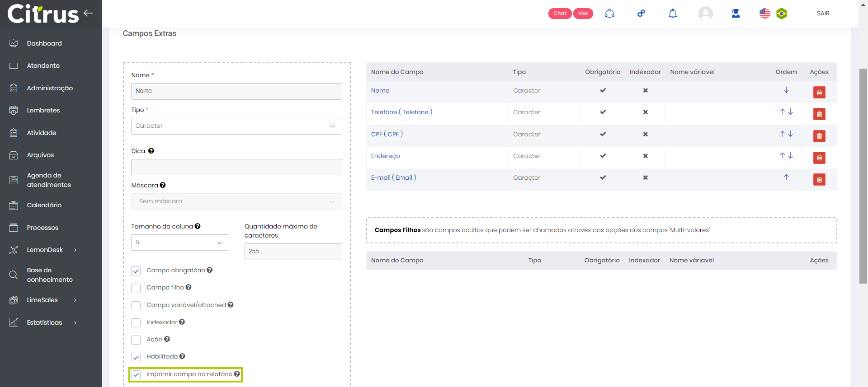Click the red Chat button
Image resolution: width=868 pixels, height=387 pixels.
[x=560, y=14]
